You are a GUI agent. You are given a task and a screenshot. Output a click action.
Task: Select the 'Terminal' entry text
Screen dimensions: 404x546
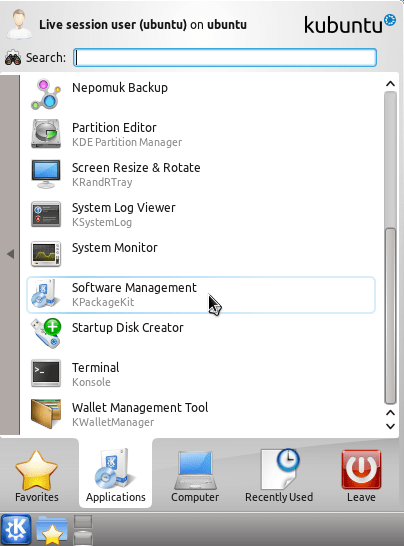pyautogui.click(x=95, y=368)
